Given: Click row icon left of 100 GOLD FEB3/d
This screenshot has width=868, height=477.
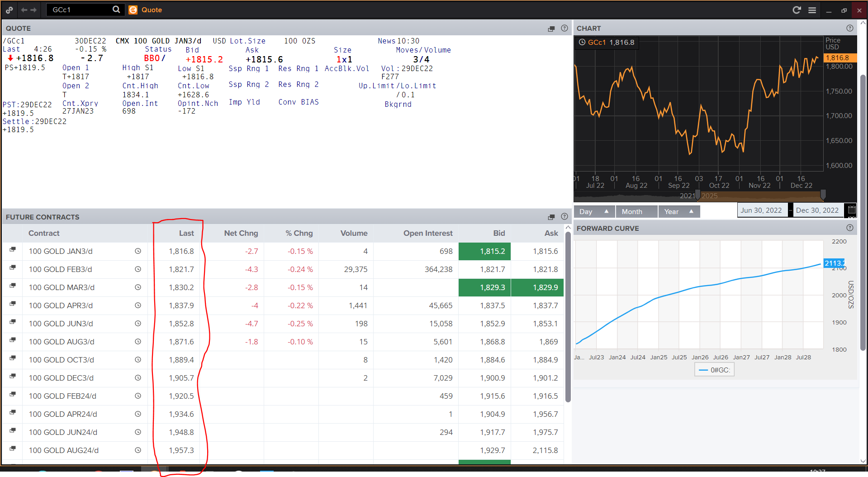Looking at the screenshot, I should pyautogui.click(x=13, y=267).
